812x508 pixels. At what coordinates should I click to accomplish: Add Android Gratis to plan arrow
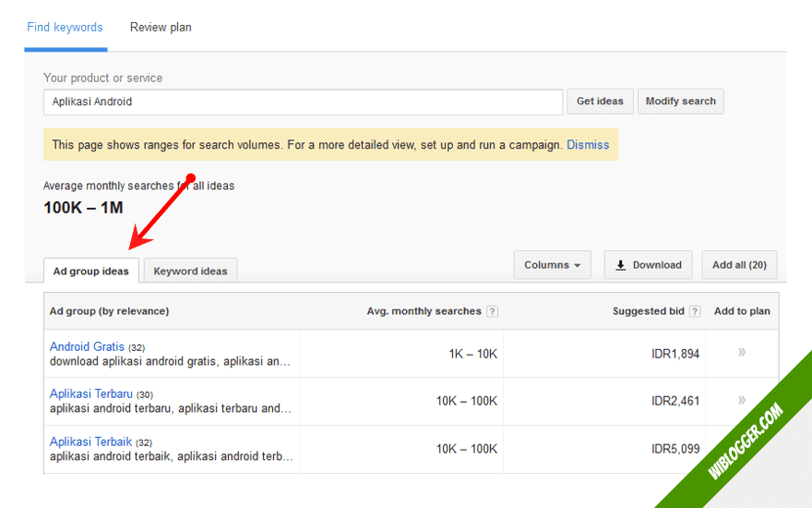click(742, 353)
